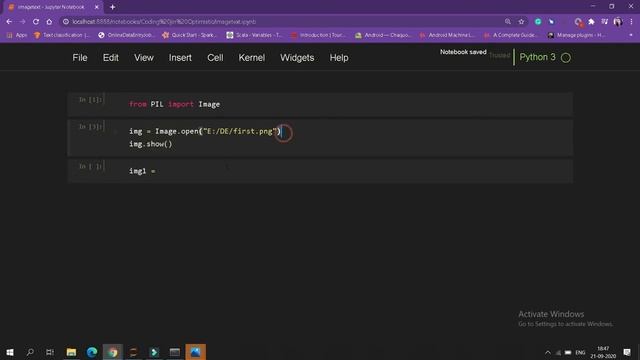Open the ENG language indicator
The height and width of the screenshot is (360, 640).
coord(580,352)
